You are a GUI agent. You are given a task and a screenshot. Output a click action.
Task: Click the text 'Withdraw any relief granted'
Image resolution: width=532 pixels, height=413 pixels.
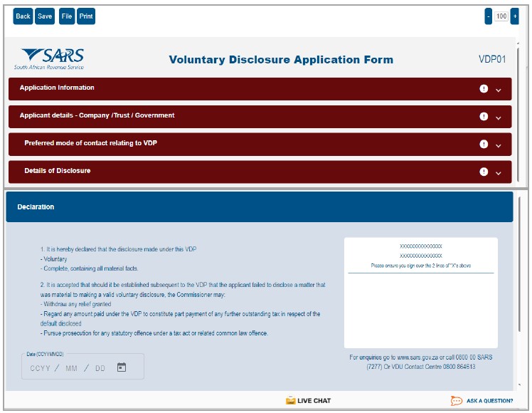pos(78,304)
